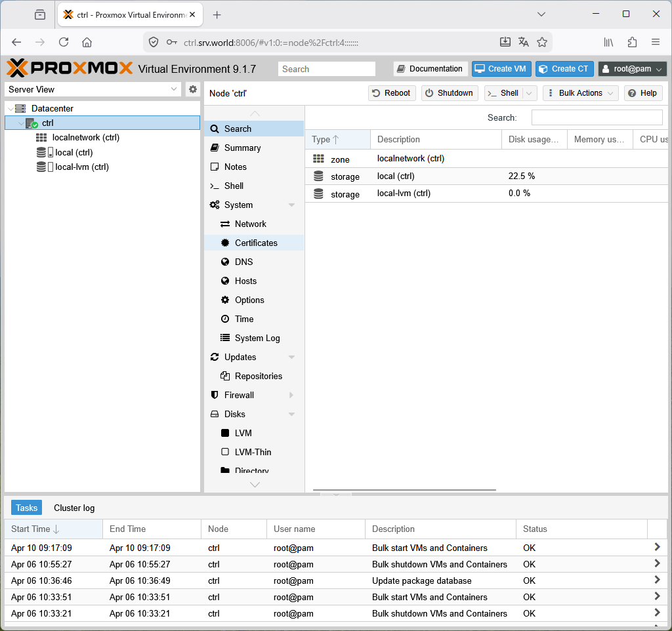
Task: Open the Certificates settings page
Action: click(x=256, y=243)
